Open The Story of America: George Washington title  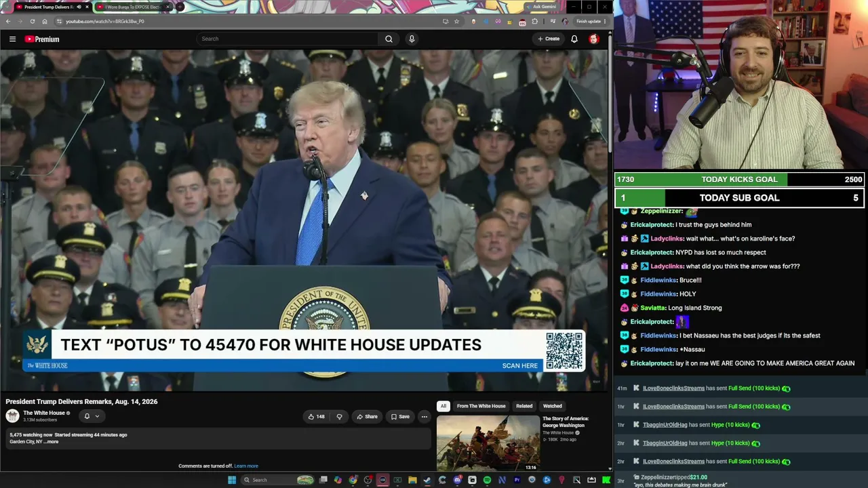[566, 422]
